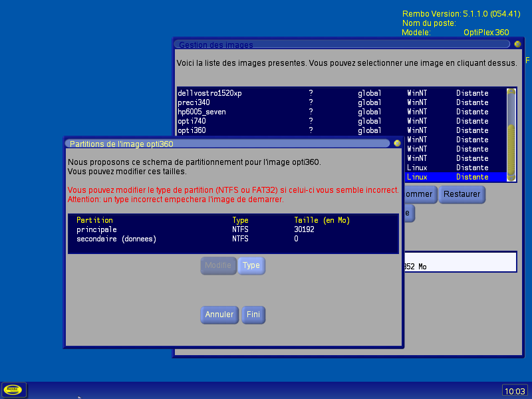
Task: Click the Taille (en Mo) column header
Action: tap(322, 220)
